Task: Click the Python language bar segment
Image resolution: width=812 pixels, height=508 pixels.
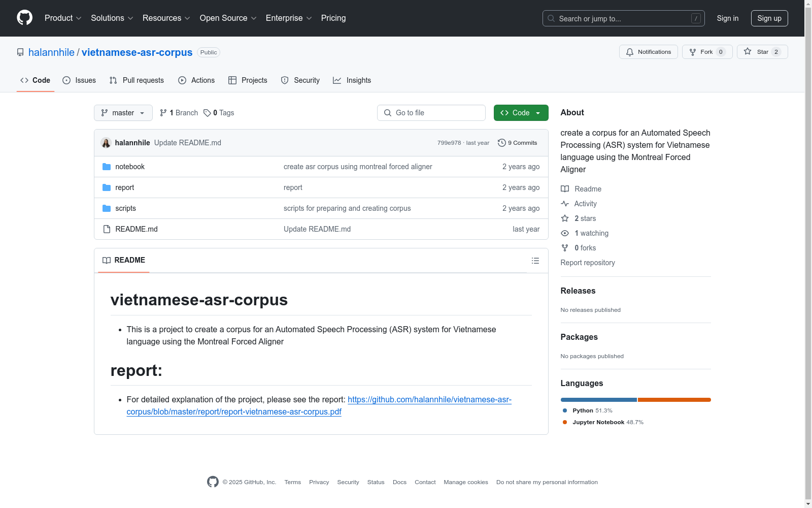Action: pyautogui.click(x=599, y=400)
